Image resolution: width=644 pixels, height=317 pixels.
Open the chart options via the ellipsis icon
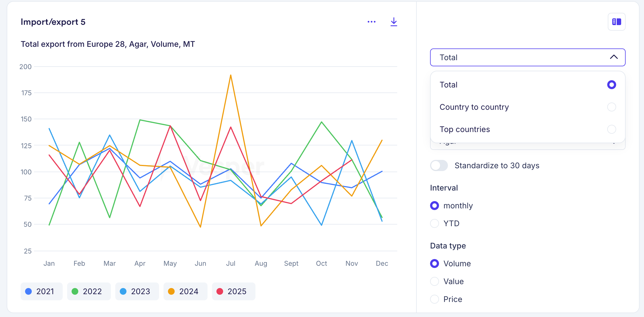[x=372, y=21]
